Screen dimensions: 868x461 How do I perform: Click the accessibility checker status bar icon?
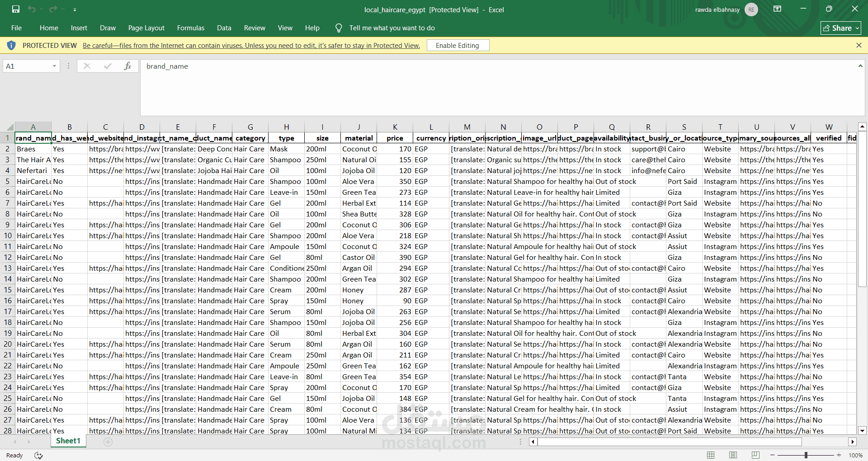[38, 455]
